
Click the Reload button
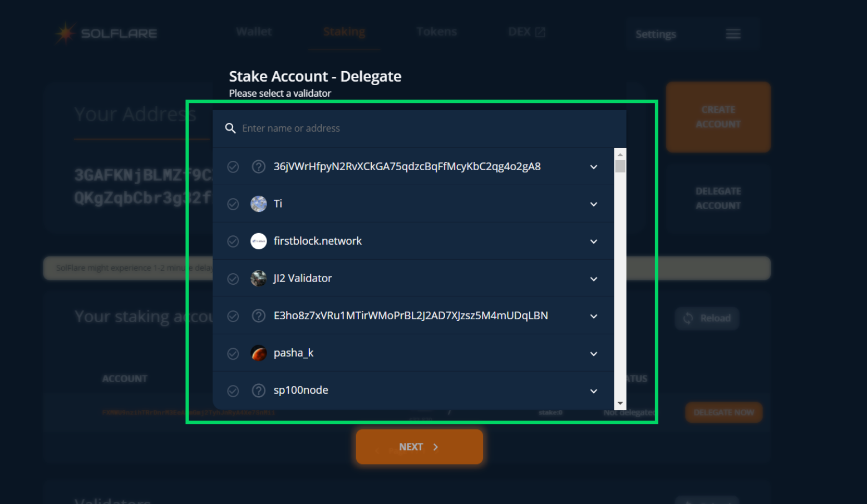click(x=707, y=318)
